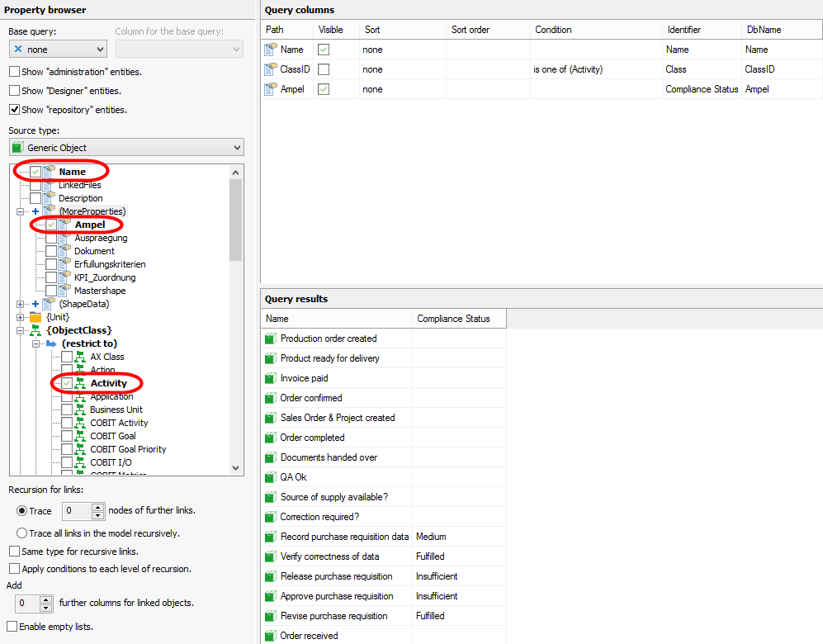Click the property tree scroll down arrow
Screen dimensions: 823x644
235,467
